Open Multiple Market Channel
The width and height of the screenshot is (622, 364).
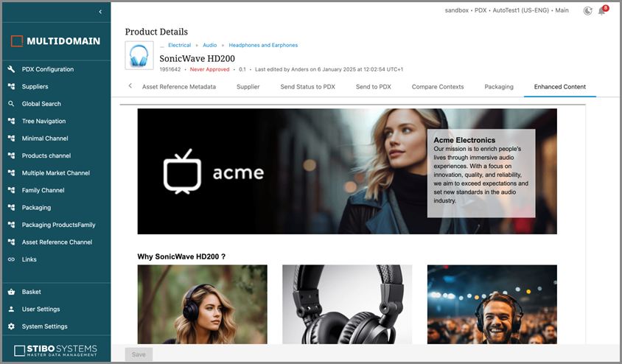[x=55, y=173]
